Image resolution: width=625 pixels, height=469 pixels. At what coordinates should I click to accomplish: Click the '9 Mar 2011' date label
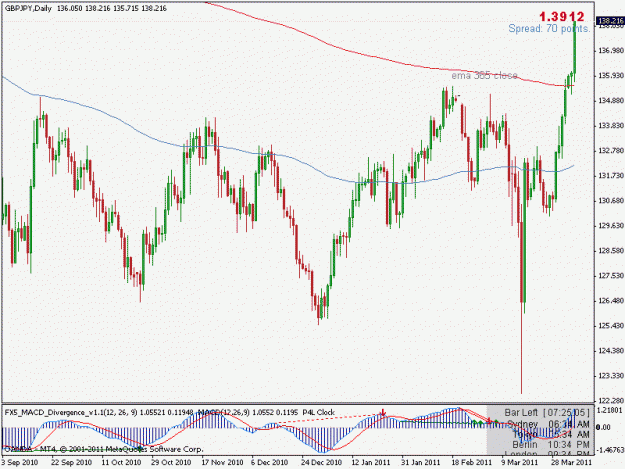pos(519,463)
